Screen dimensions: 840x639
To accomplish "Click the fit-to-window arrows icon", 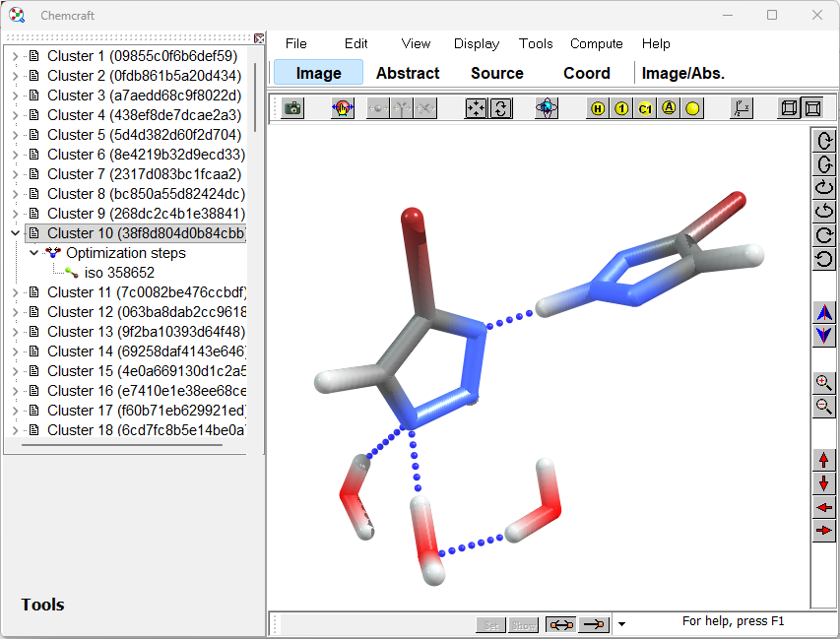I will click(x=476, y=108).
